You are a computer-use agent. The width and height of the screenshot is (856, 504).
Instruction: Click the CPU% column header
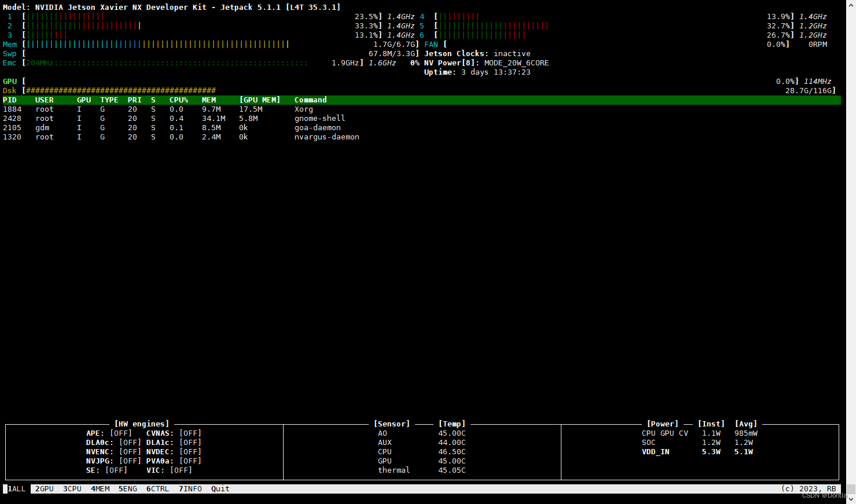tap(179, 100)
